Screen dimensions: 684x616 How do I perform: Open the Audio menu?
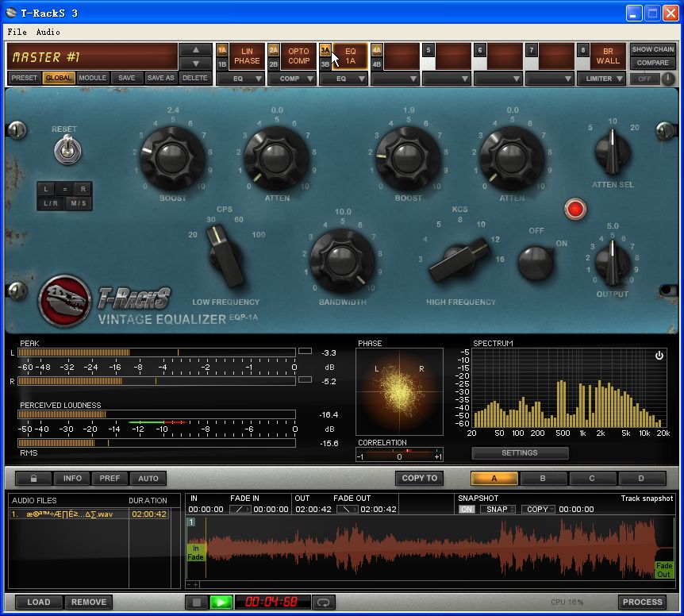[x=48, y=32]
